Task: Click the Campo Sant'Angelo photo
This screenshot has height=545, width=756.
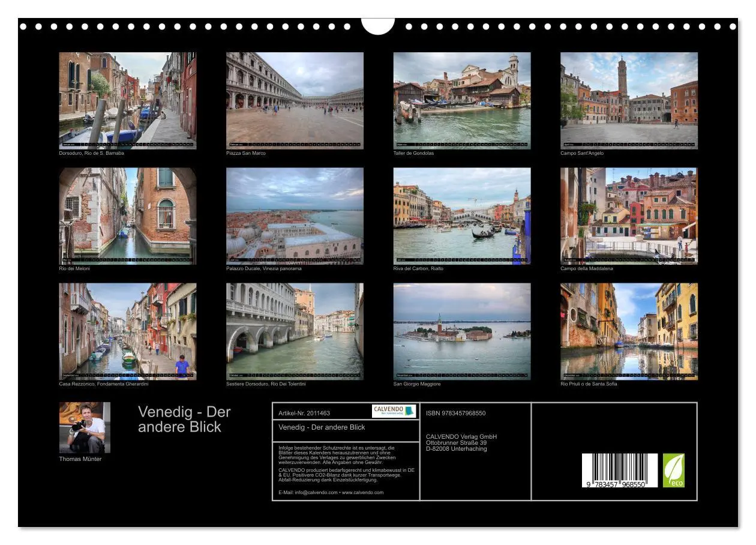Action: click(629, 100)
